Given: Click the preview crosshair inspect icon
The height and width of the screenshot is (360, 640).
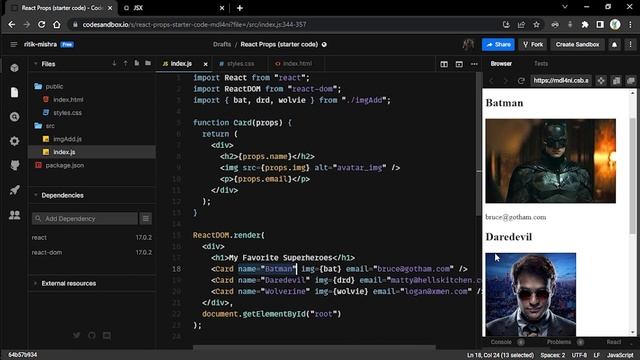Looking at the screenshot, I should point(601,81).
